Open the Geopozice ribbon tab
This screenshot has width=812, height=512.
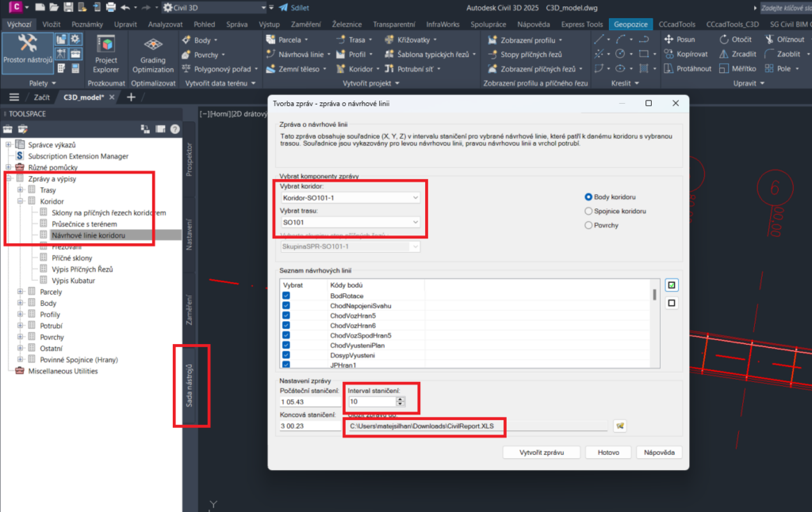(x=630, y=25)
